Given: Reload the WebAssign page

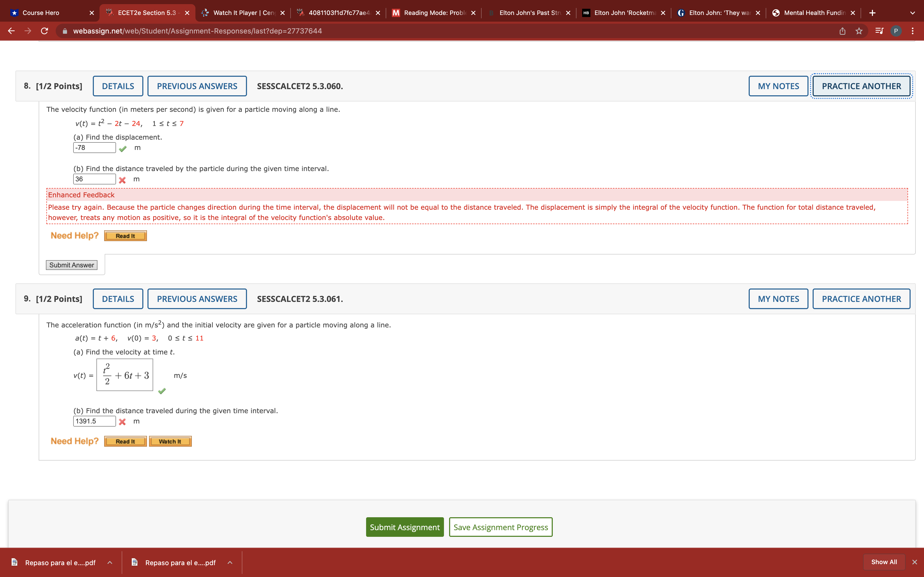Looking at the screenshot, I should tap(45, 31).
